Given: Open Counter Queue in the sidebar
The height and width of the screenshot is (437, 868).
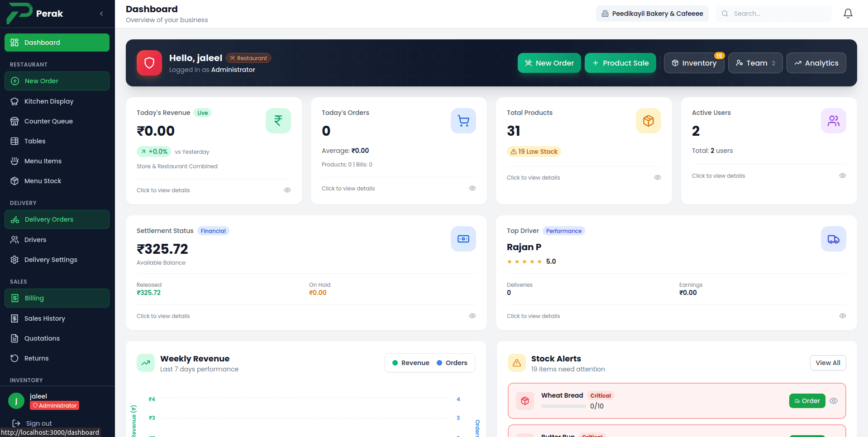Looking at the screenshot, I should pyautogui.click(x=57, y=121).
